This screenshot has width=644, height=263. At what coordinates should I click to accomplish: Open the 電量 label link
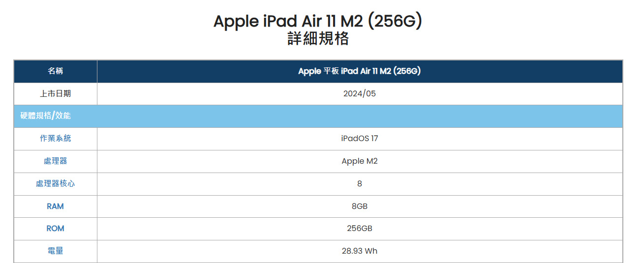click(55, 251)
